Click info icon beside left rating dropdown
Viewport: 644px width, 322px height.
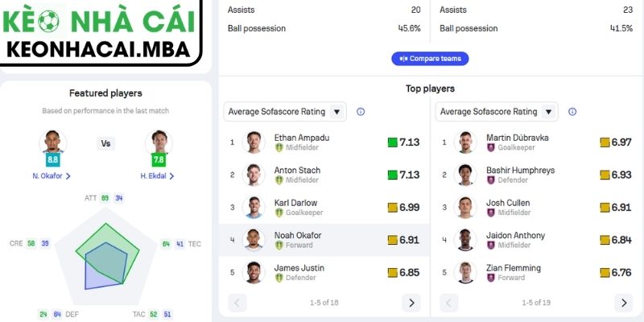coord(361,112)
